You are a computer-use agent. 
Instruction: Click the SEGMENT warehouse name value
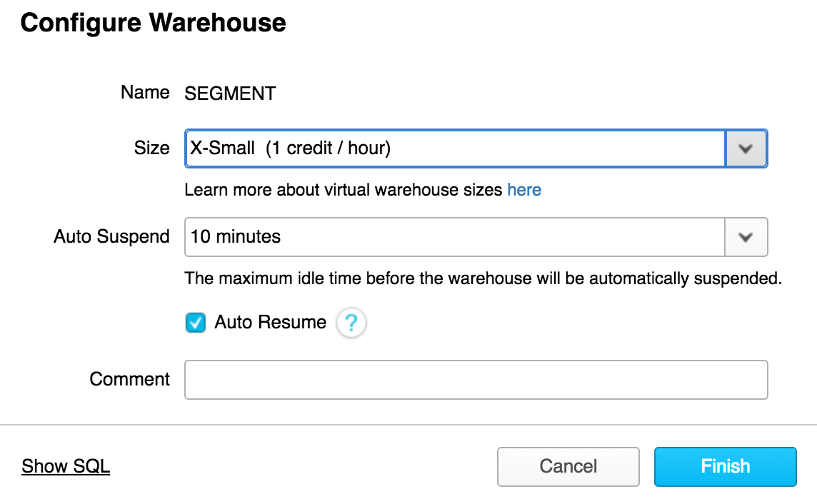(x=230, y=94)
